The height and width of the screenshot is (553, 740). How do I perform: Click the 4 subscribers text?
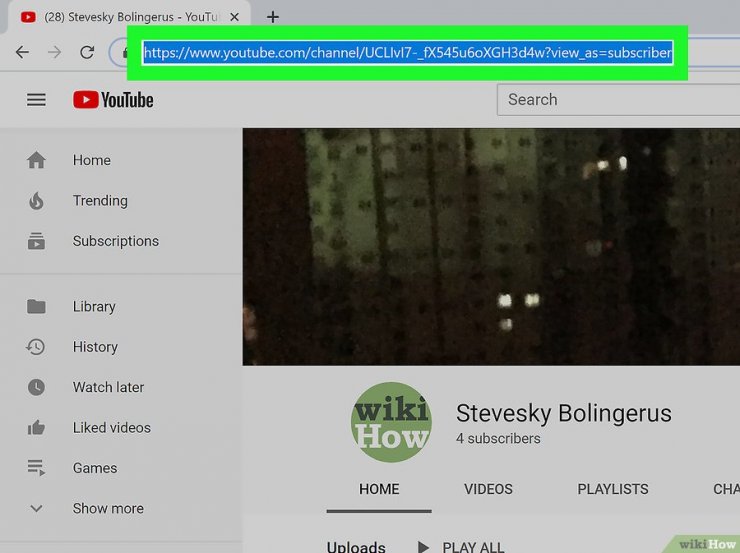[x=498, y=439]
